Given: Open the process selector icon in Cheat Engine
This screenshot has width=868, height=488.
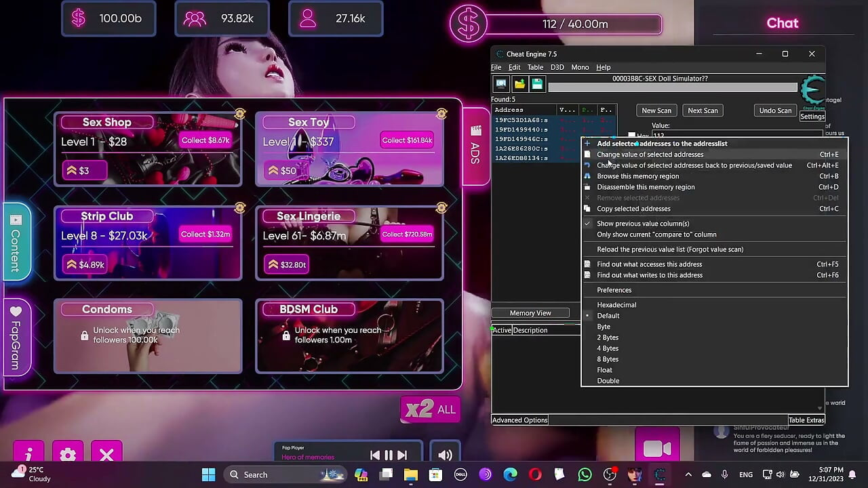Looking at the screenshot, I should [x=501, y=84].
